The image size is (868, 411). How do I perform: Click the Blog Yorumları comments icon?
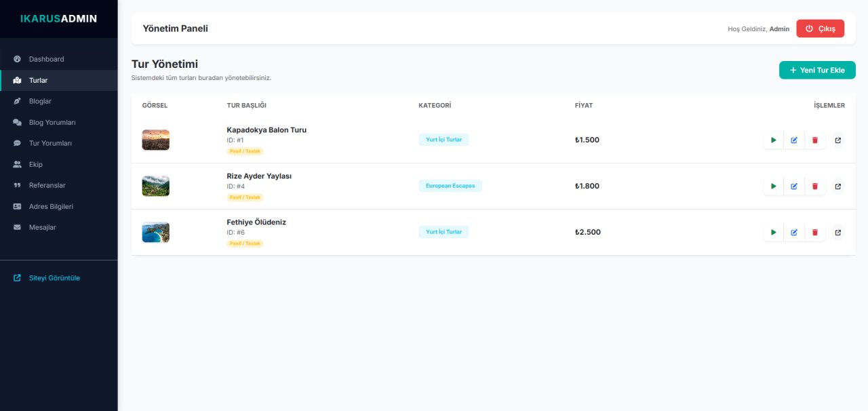tap(17, 122)
